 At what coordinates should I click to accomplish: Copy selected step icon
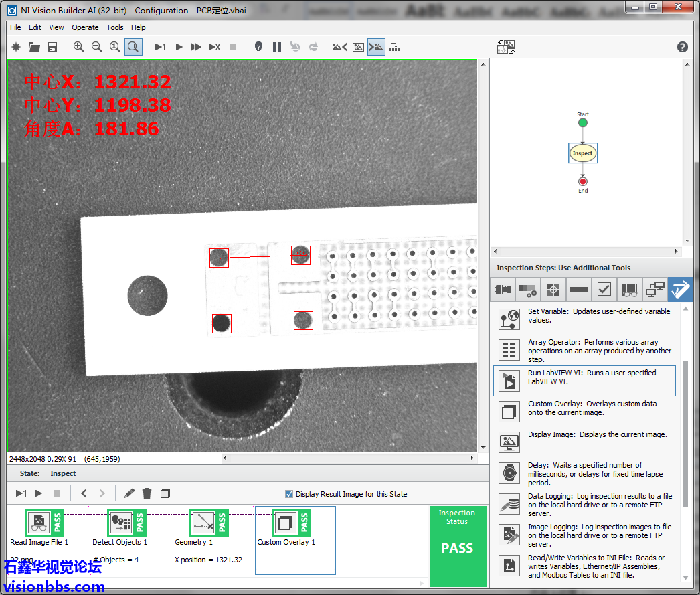pyautogui.click(x=165, y=493)
